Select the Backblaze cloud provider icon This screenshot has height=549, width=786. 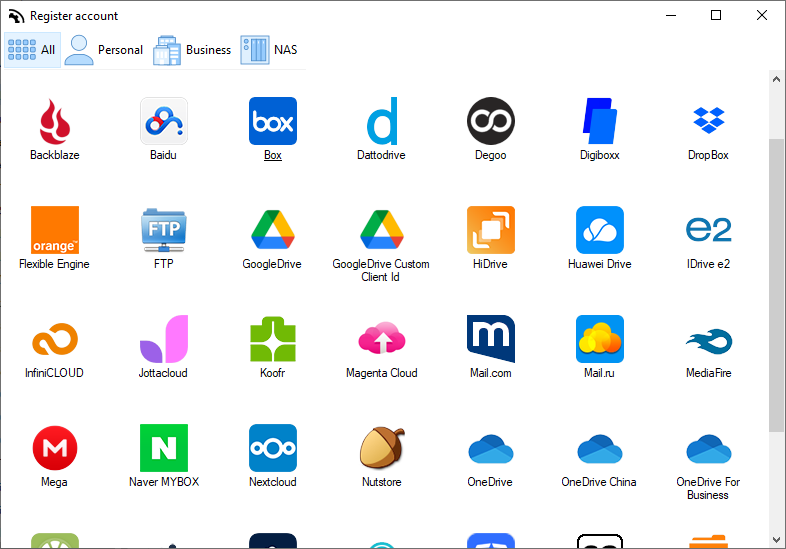(x=55, y=121)
